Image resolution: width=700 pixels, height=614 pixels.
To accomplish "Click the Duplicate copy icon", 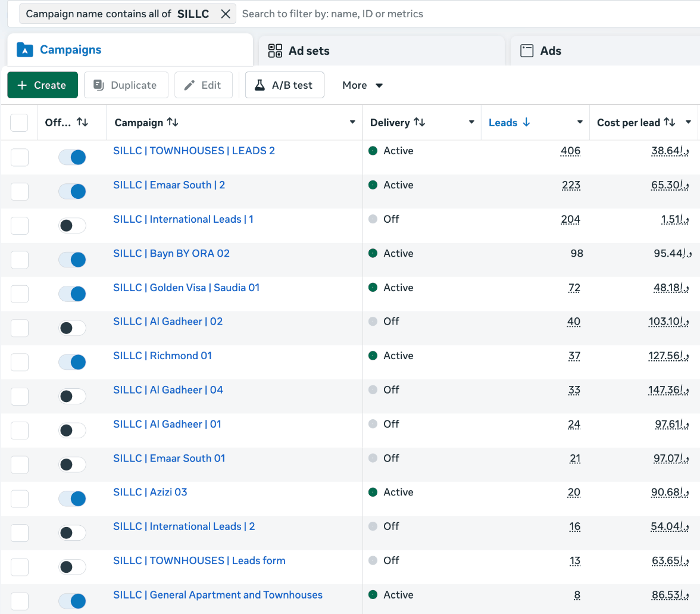I will pyautogui.click(x=99, y=85).
